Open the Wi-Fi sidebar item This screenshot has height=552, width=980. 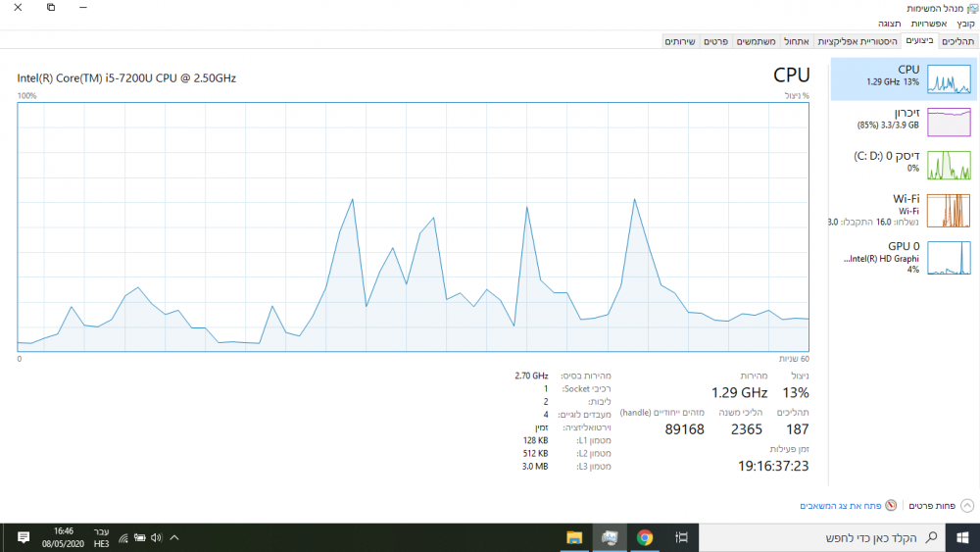pos(904,210)
